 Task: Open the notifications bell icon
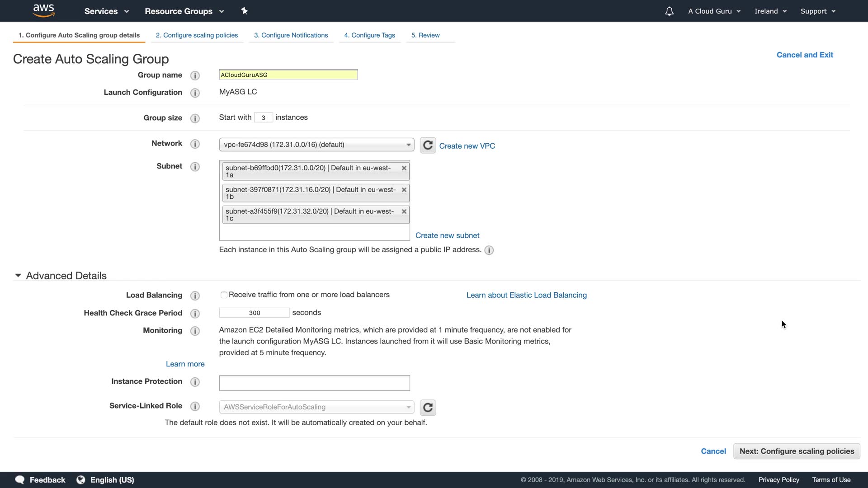(x=669, y=11)
